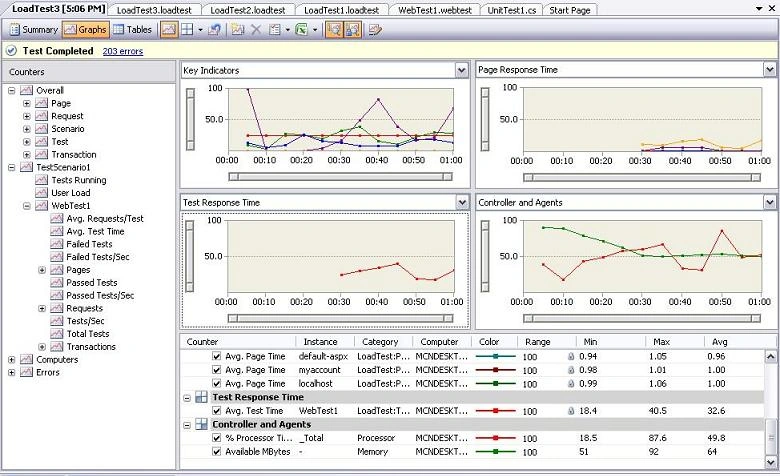Click the Tests/Sec counter icon
The height and width of the screenshot is (476, 780).
click(57, 321)
